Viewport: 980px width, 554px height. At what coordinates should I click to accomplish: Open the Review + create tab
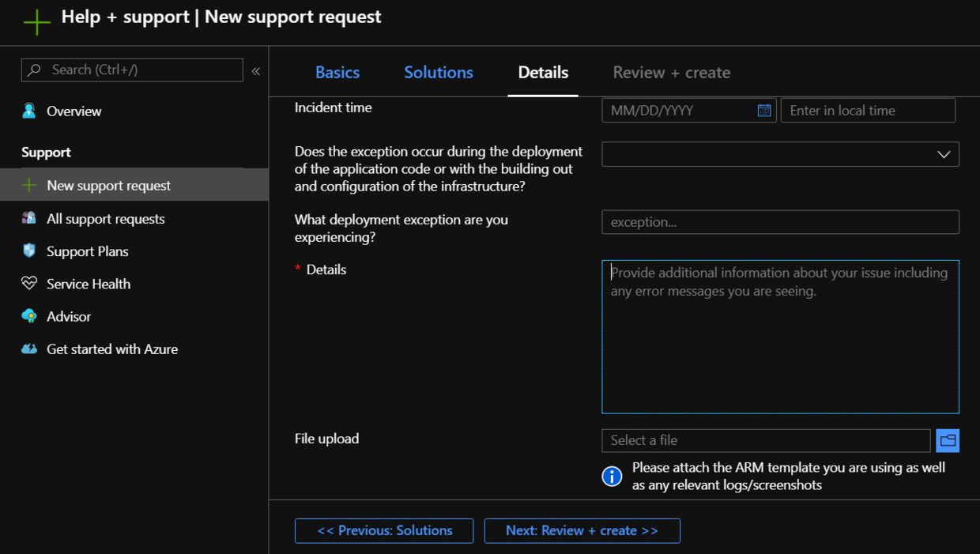point(671,72)
